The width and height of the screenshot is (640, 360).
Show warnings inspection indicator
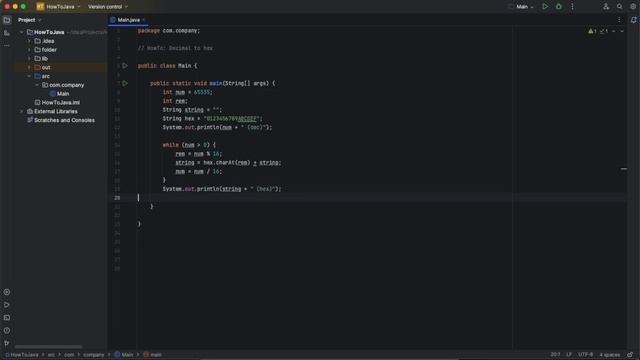(592, 31)
